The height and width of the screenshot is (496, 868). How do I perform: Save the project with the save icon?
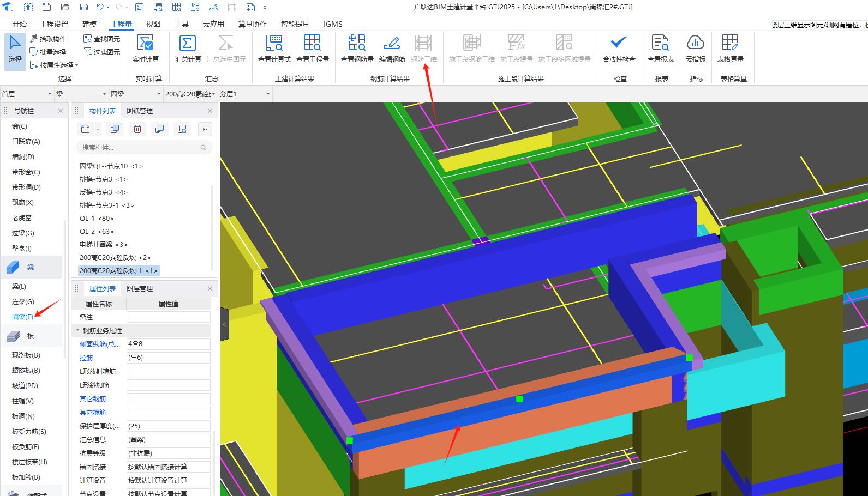83,7
